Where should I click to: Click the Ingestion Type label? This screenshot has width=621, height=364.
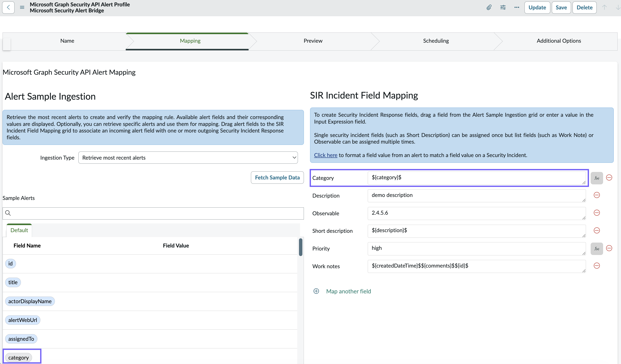[57, 158]
